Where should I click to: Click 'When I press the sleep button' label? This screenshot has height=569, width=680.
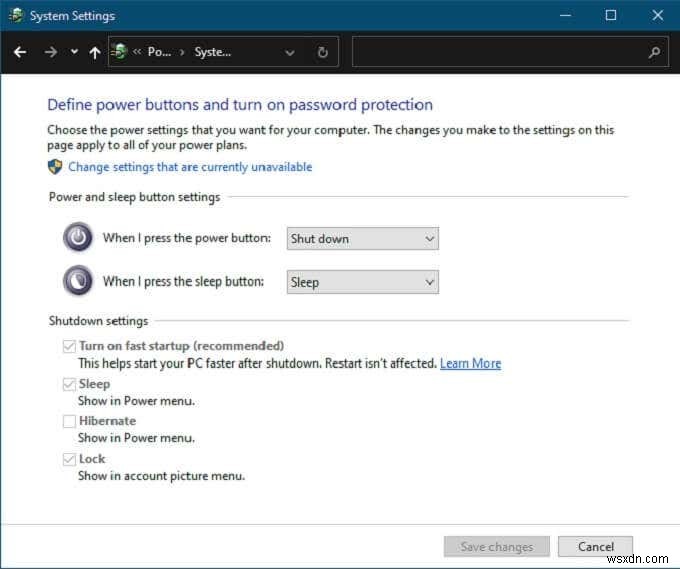coord(183,281)
